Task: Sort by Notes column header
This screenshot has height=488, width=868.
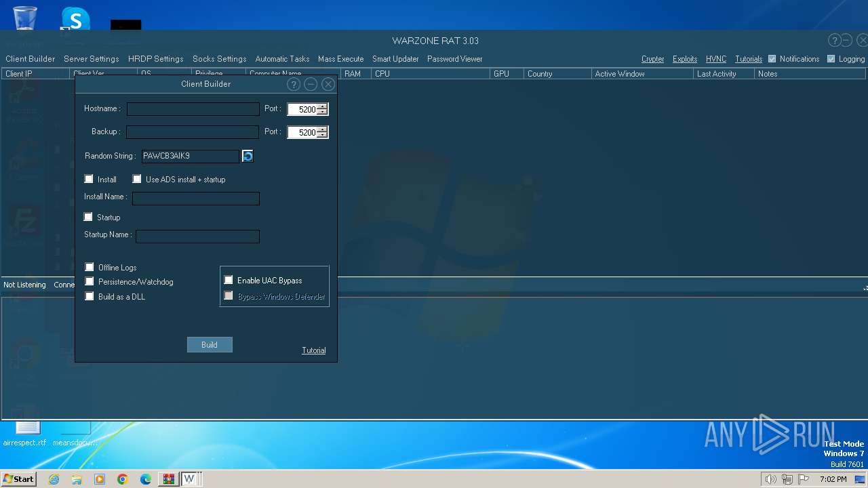Action: [810, 74]
